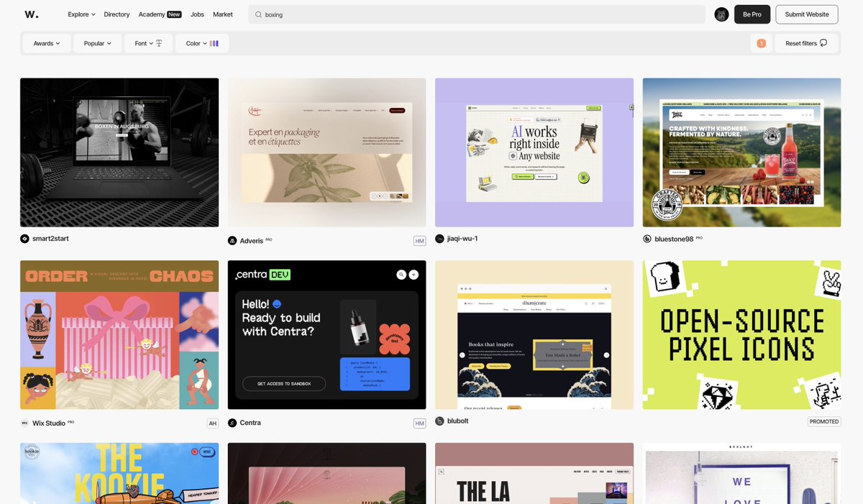Image resolution: width=863 pixels, height=504 pixels.
Task: Open the Adveris profile link
Action: [x=251, y=240]
